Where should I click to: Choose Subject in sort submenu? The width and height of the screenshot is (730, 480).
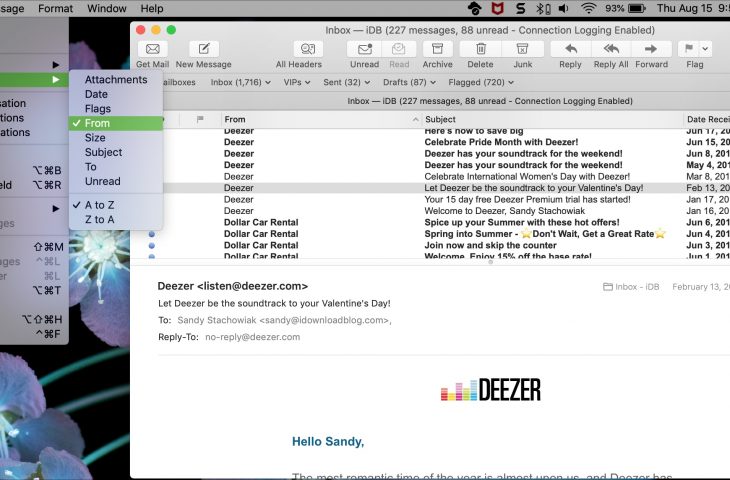coord(116,152)
